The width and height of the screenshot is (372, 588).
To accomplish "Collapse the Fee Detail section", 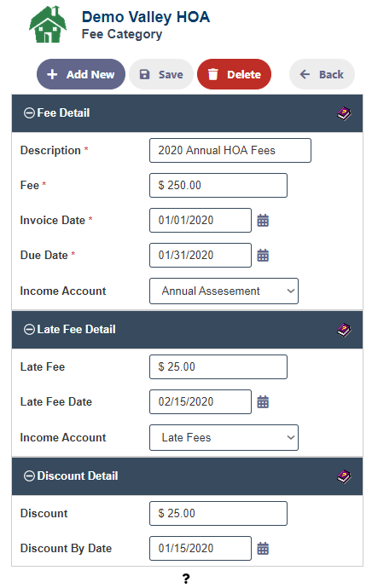I will point(29,112).
